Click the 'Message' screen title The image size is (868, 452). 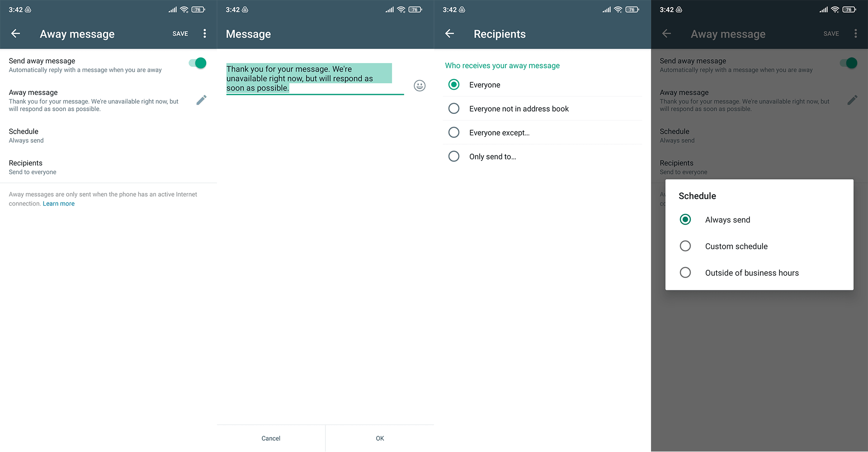[248, 34]
